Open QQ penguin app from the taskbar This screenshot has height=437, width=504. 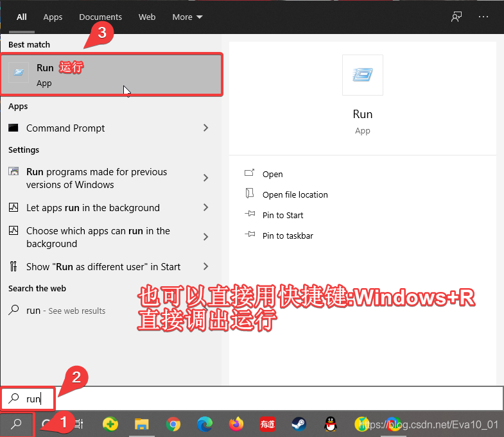point(331,424)
